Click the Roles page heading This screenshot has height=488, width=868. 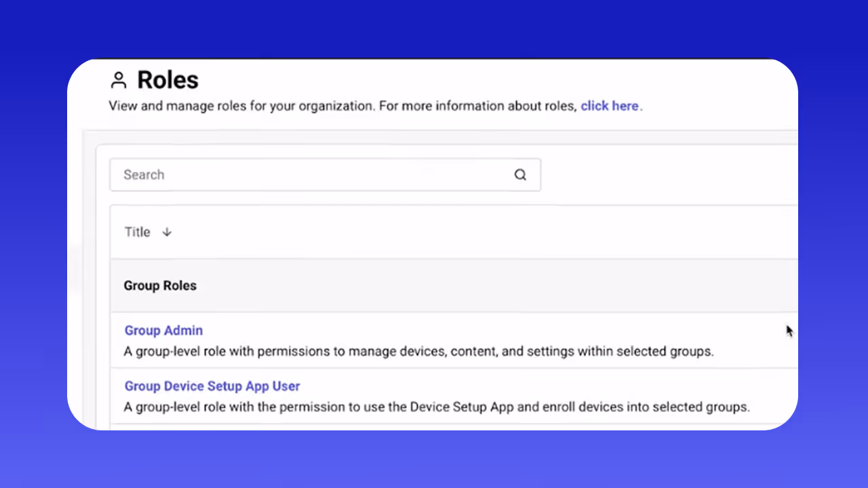coord(167,80)
